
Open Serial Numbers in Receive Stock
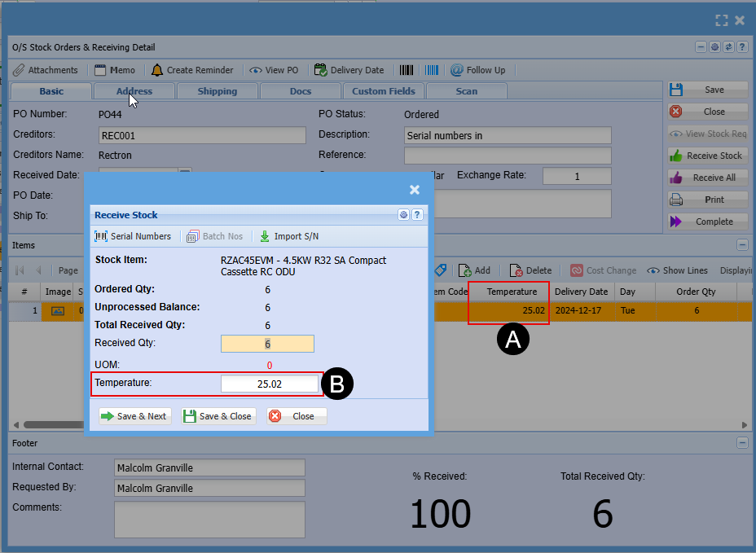point(133,236)
